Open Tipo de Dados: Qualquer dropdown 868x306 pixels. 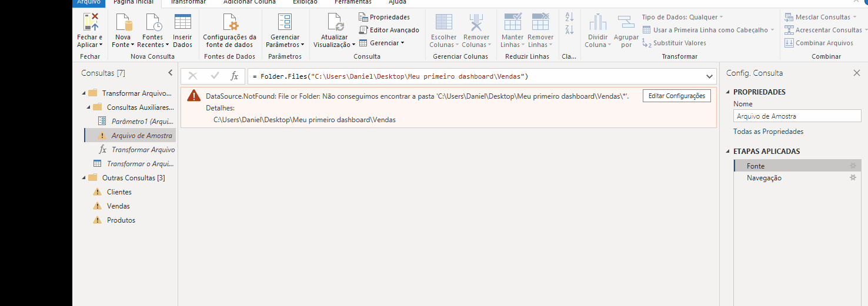682,17
